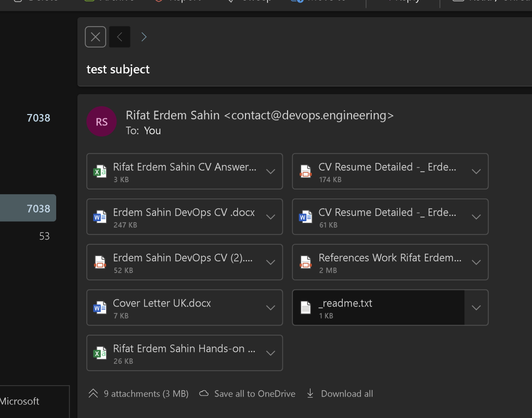Open Excel icon of the 3 KB attachment

click(x=100, y=171)
